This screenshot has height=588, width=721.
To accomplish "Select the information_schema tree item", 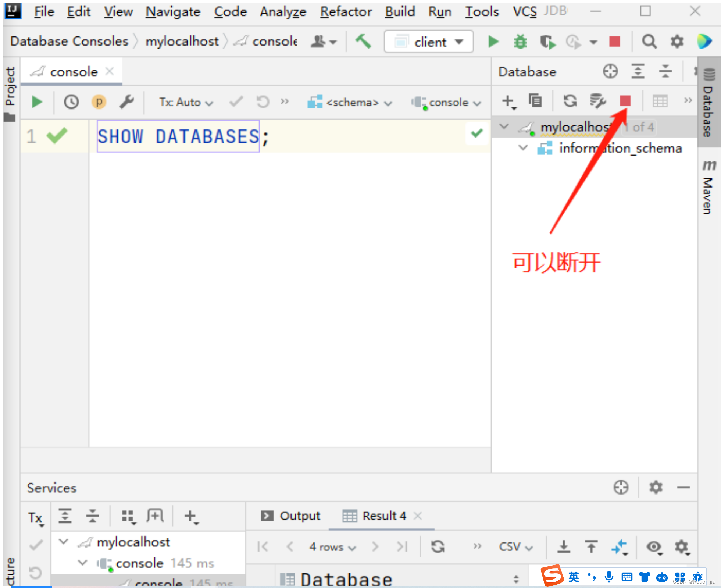I will 620,148.
